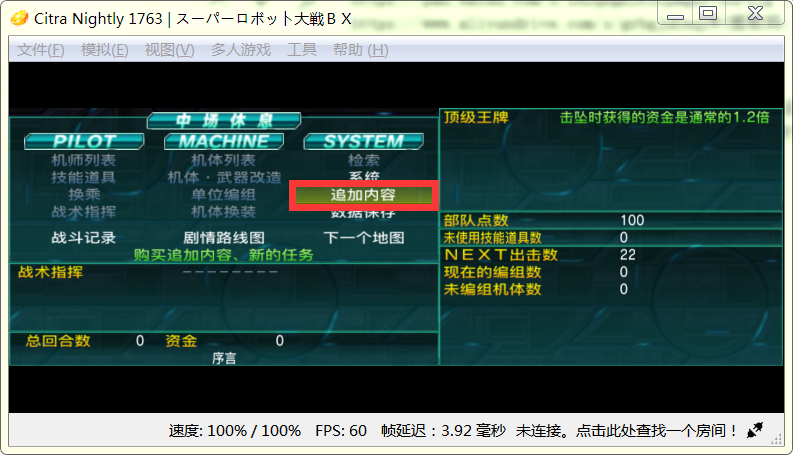The width and height of the screenshot is (793, 455).
Task: Click the 未编组机体数 label
Action: pos(493,289)
